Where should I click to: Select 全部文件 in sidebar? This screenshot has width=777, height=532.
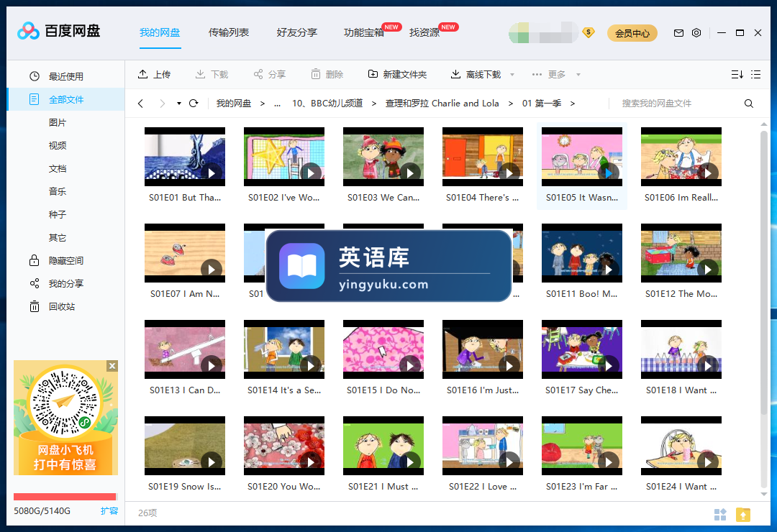tap(65, 99)
